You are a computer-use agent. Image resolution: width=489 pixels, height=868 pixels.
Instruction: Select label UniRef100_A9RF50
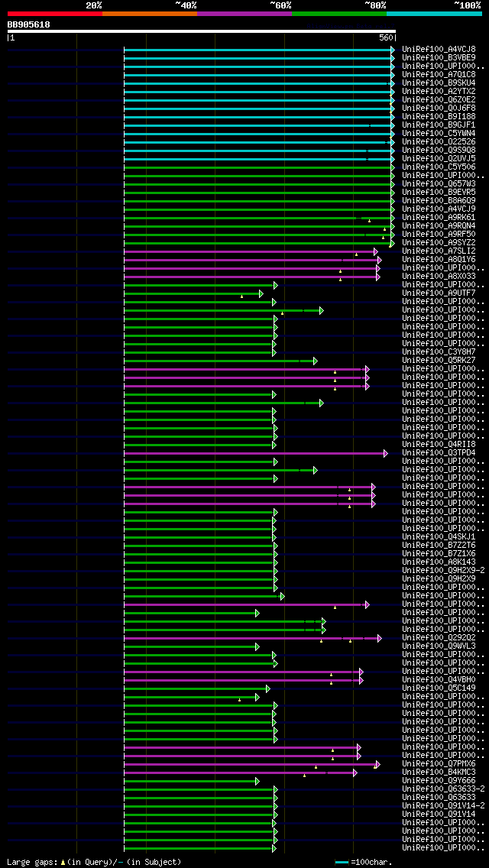(x=439, y=234)
